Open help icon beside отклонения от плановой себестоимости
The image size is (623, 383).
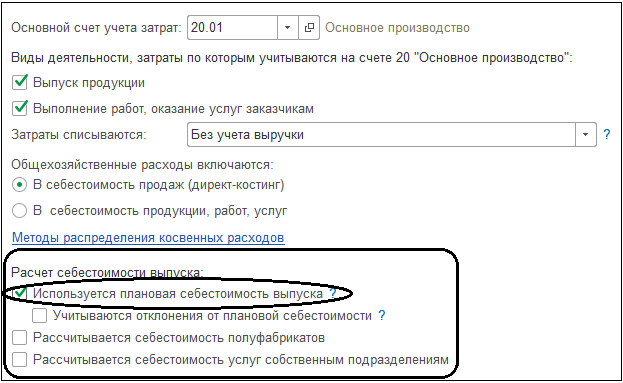point(381,315)
